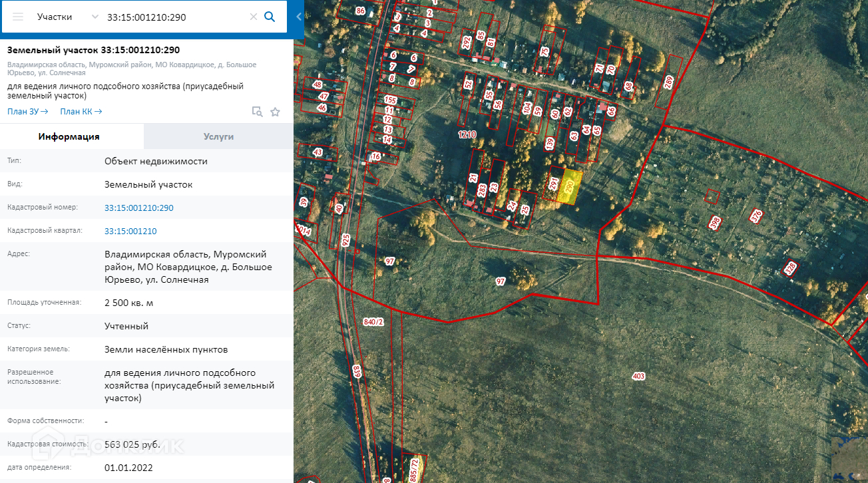The height and width of the screenshot is (483, 868).
Task: Click the cadastral value 563 025 руб.
Action: (x=132, y=444)
